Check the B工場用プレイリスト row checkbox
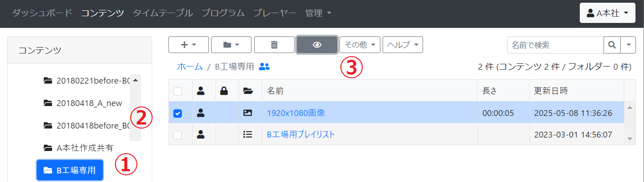The image size is (644, 182). pyautogui.click(x=177, y=134)
